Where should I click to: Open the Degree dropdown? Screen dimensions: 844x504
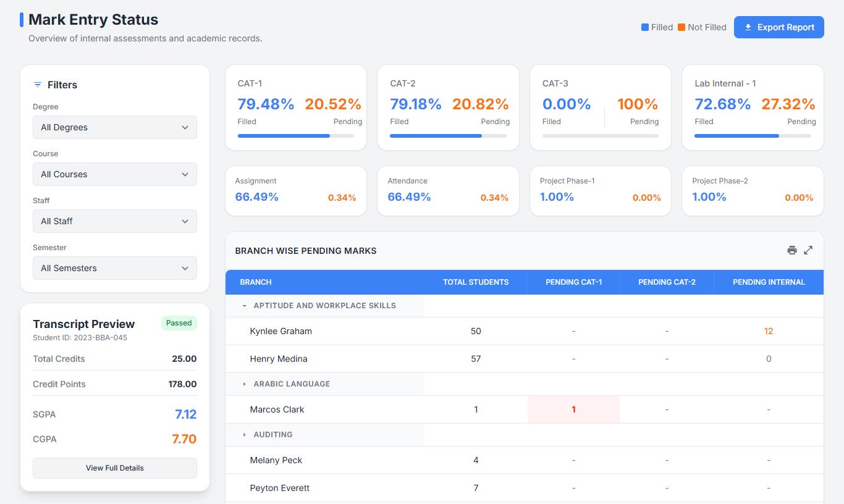115,127
